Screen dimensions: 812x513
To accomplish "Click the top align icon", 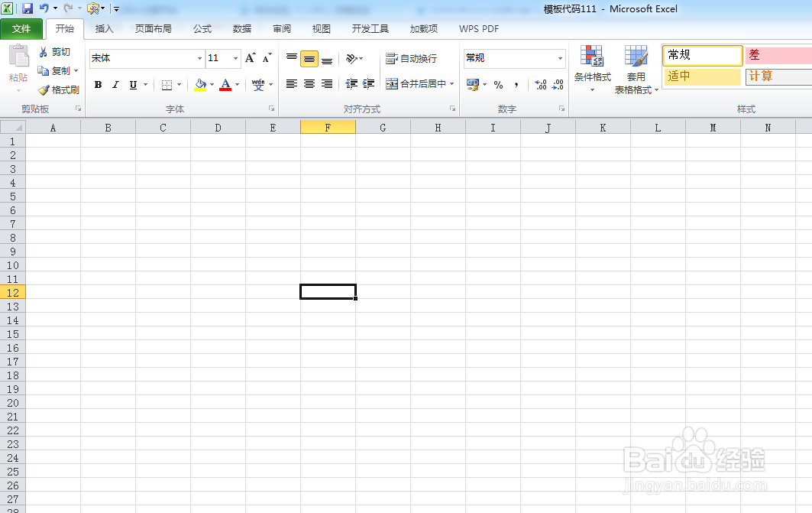I will (292, 58).
